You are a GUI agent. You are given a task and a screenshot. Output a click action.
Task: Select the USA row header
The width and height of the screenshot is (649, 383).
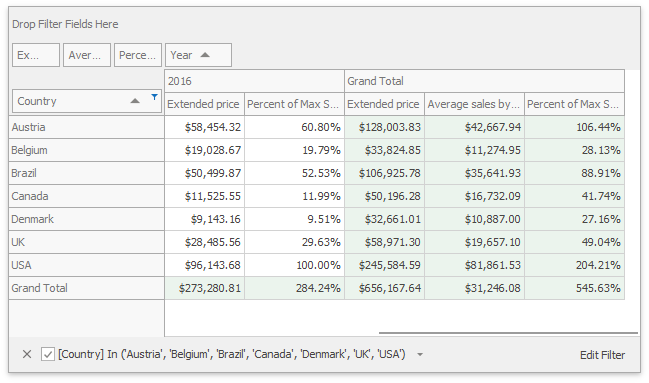click(x=87, y=265)
